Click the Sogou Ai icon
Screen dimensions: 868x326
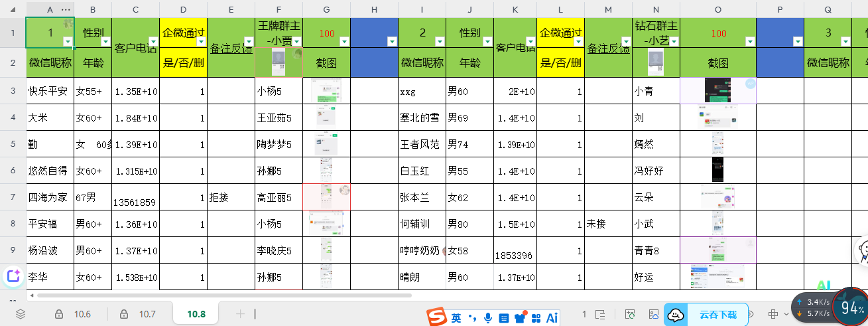click(552, 318)
